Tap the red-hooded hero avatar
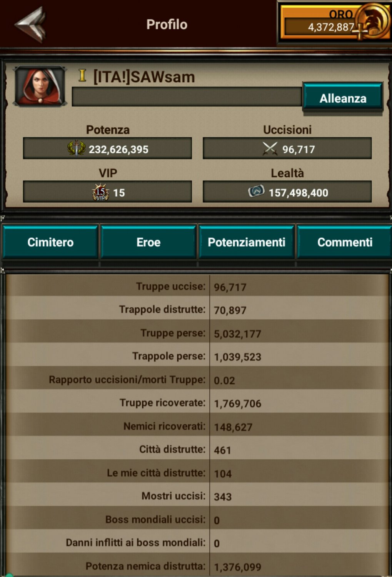 [40, 86]
